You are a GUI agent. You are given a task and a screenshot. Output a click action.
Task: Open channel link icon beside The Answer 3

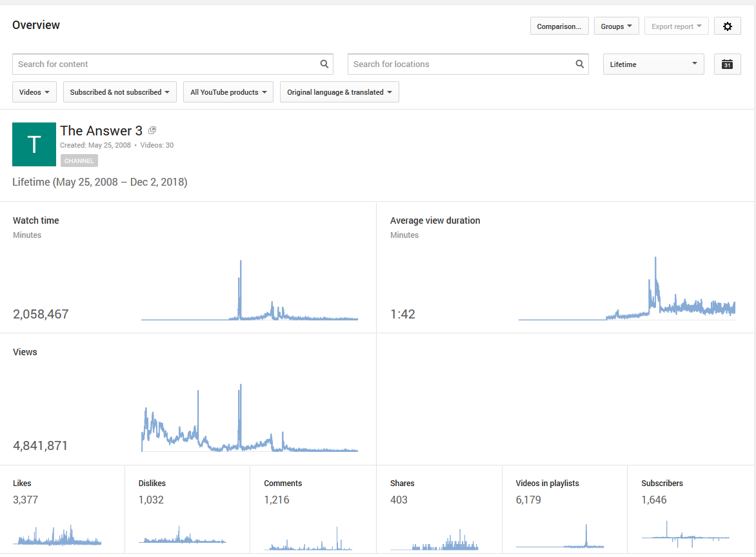click(x=152, y=130)
